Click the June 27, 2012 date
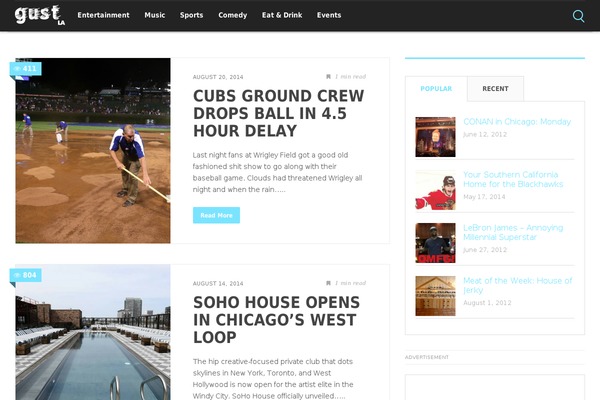The width and height of the screenshot is (600, 400). 485,250
